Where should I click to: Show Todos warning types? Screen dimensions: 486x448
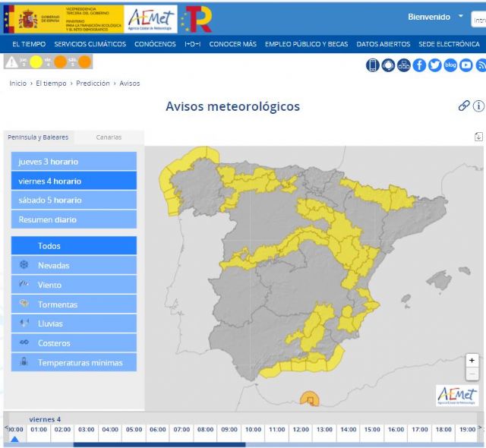click(74, 246)
